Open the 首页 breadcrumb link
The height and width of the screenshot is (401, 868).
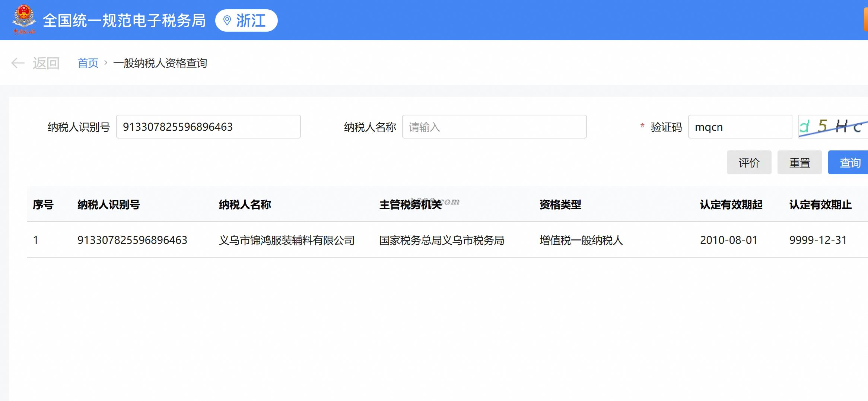88,63
